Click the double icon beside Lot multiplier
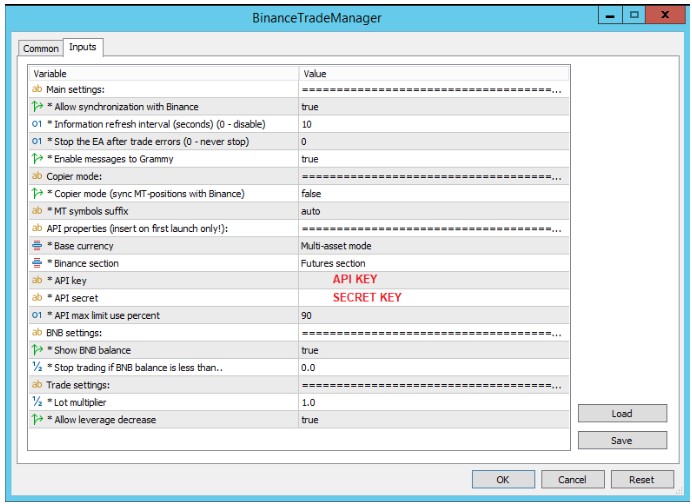The width and height of the screenshot is (692, 504). tap(37, 402)
